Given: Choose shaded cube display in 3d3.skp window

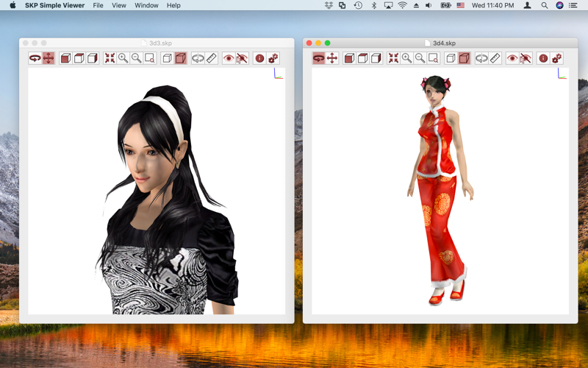Looking at the screenshot, I should (x=180, y=58).
